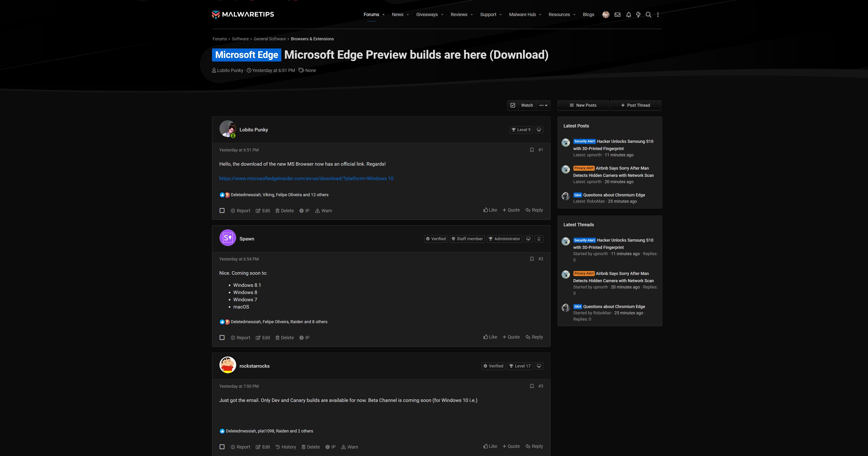Click the What's new lightning icon
Image resolution: width=868 pixels, height=456 pixels.
(638, 14)
